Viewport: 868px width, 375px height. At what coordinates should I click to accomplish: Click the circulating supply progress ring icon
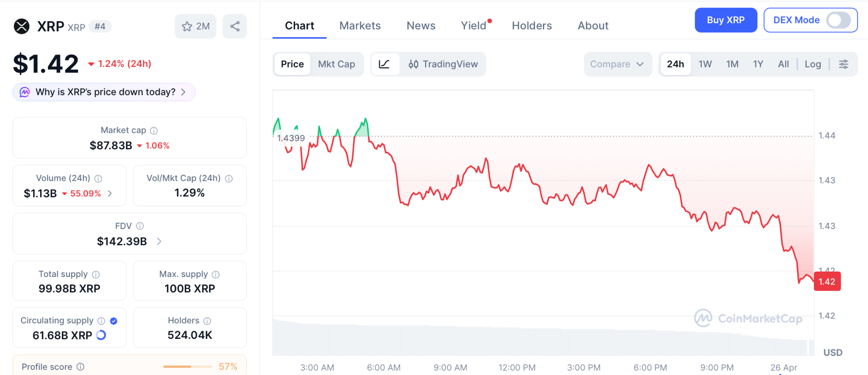click(101, 335)
